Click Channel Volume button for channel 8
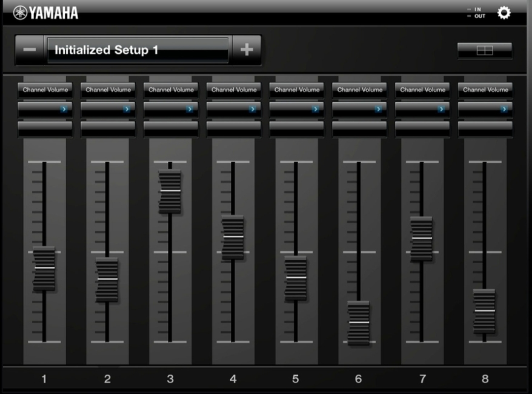 (485, 90)
